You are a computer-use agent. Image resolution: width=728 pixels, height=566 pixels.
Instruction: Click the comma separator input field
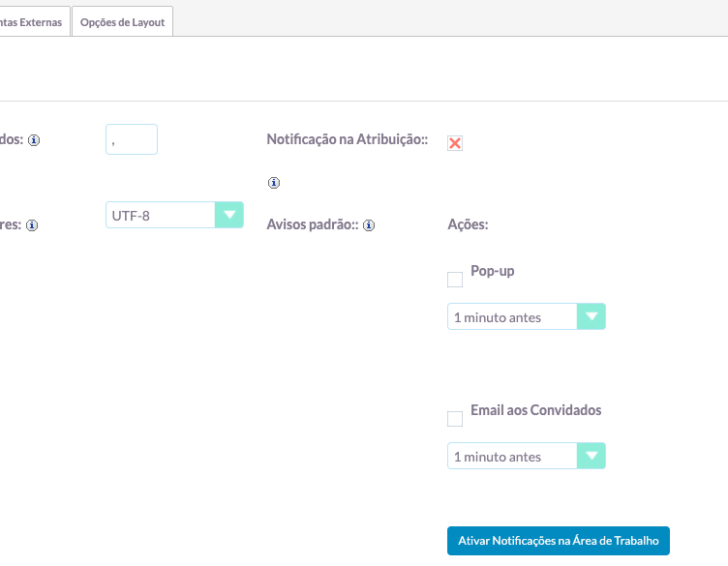132,139
